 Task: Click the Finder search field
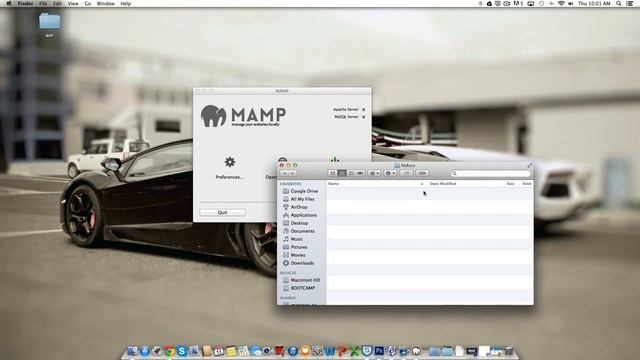(x=491, y=173)
